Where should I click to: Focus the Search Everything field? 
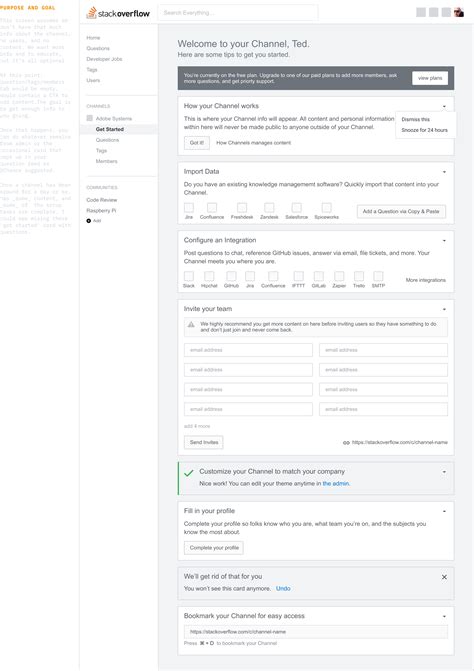point(238,13)
